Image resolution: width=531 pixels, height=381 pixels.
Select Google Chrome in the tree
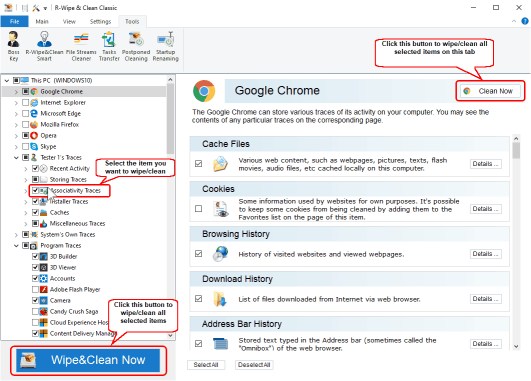(x=61, y=91)
